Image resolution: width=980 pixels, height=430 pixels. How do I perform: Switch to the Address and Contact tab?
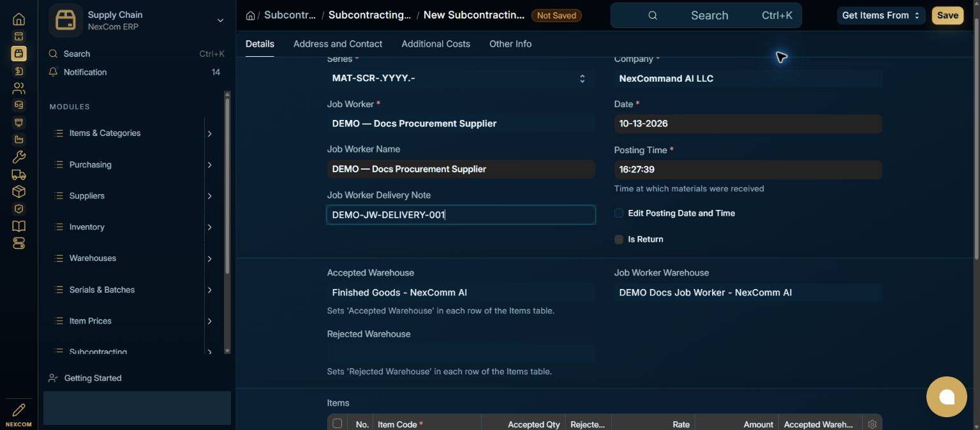tap(338, 44)
